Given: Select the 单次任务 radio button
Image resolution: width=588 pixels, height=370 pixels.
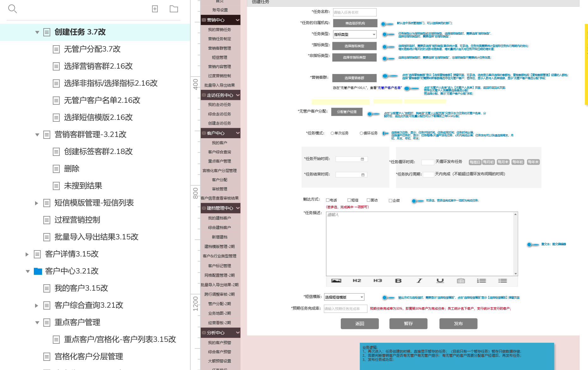Looking at the screenshot, I should [332, 133].
